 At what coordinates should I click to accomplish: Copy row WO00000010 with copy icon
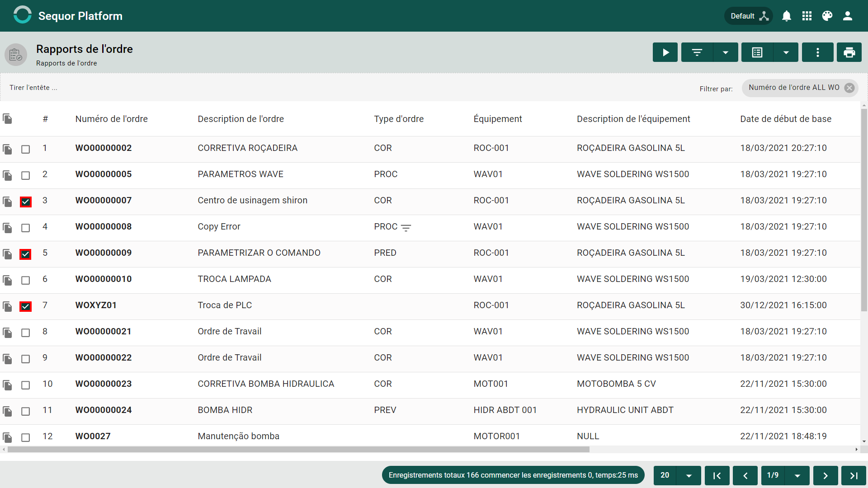click(x=7, y=280)
